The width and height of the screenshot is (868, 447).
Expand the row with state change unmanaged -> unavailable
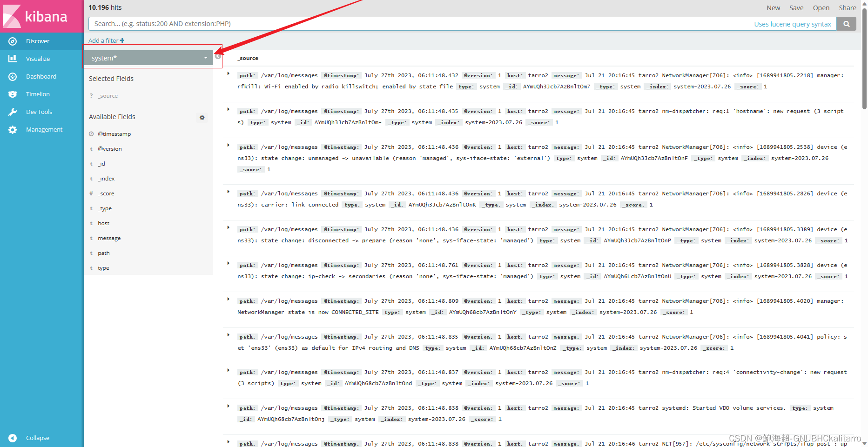(228, 145)
